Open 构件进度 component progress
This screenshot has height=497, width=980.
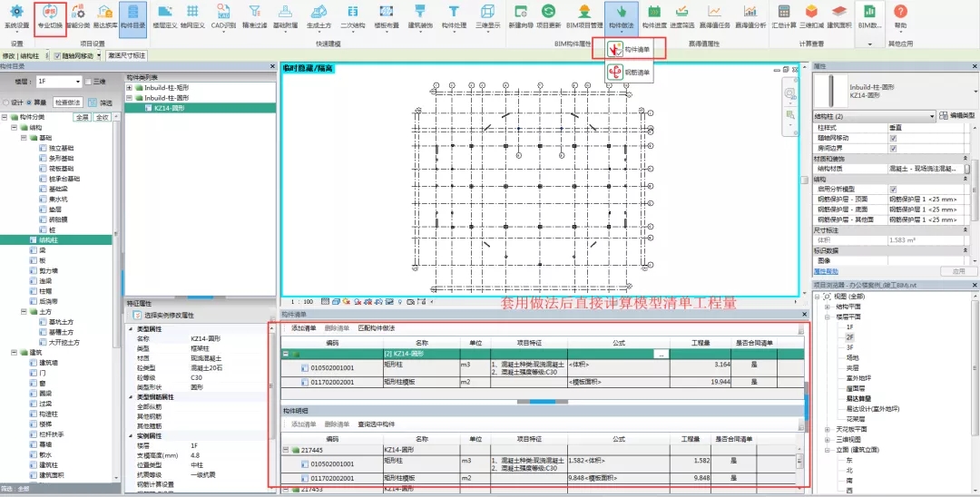(654, 17)
